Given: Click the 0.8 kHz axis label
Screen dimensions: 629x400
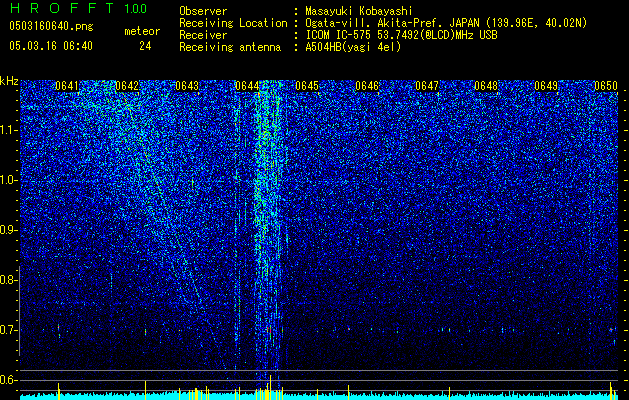Looking at the screenshot, I should [x=8, y=280].
